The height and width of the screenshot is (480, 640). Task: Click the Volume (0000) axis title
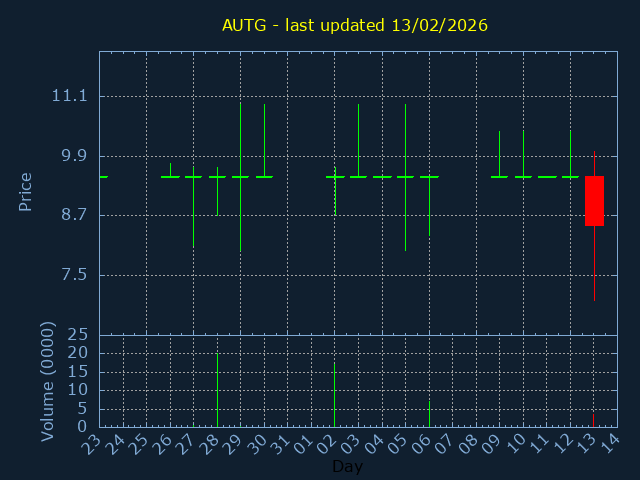pyautogui.click(x=47, y=382)
